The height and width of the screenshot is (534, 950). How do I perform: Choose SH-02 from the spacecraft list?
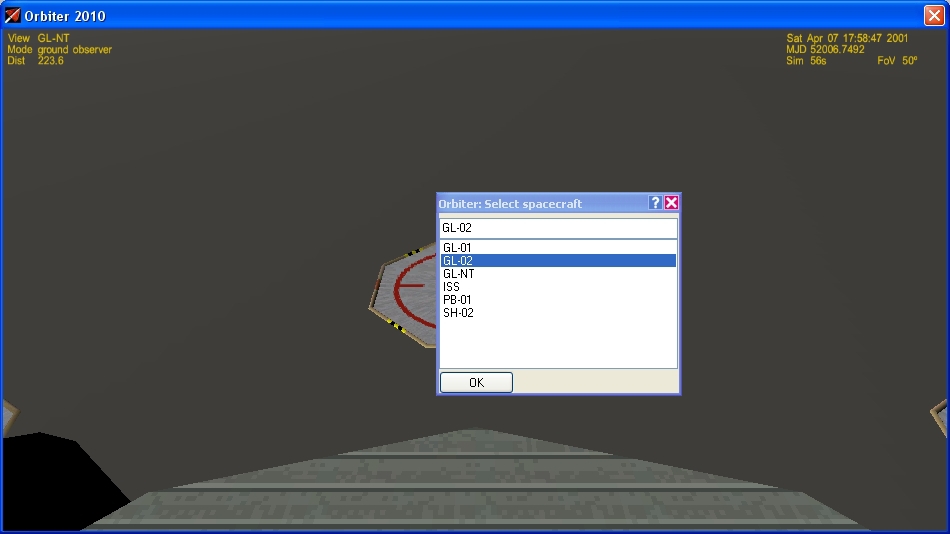point(459,313)
